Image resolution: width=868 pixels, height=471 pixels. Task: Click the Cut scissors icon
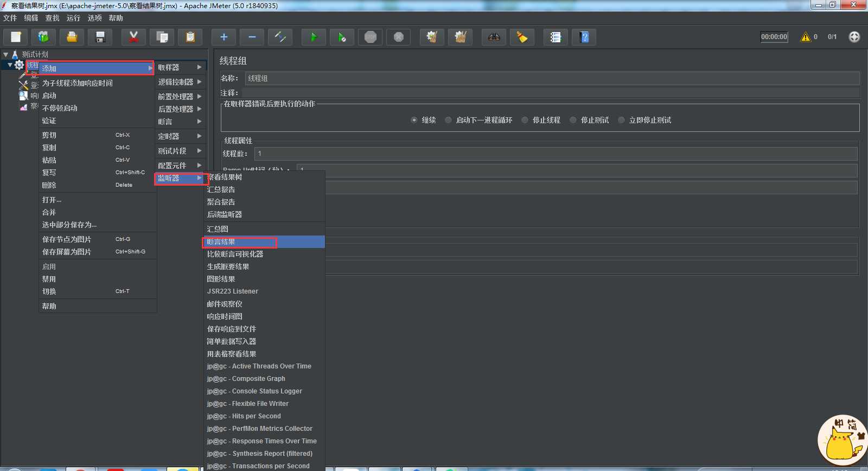click(133, 37)
